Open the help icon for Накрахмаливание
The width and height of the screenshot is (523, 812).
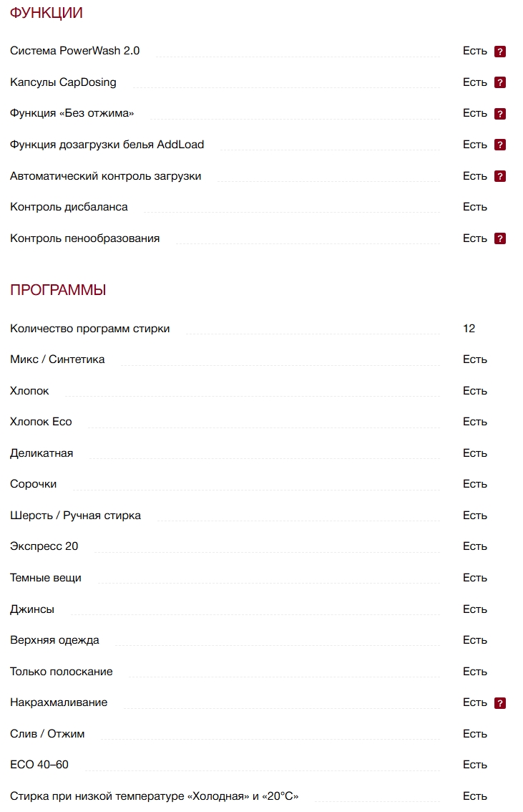[x=500, y=703]
